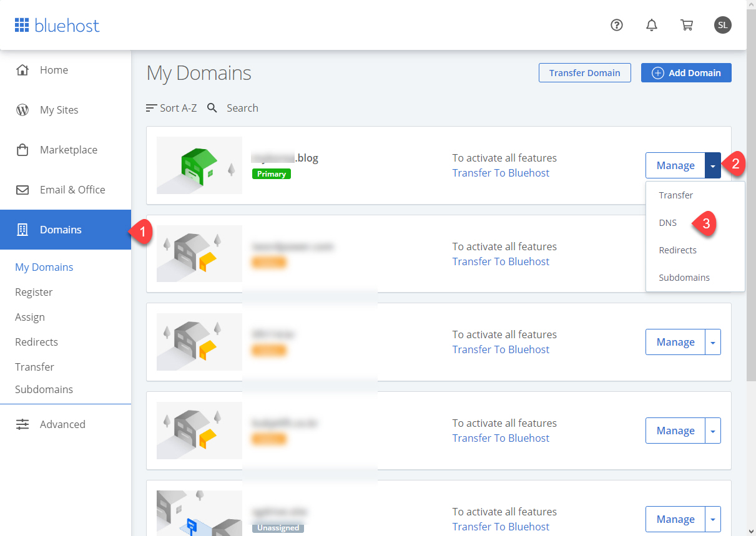Go to My Domains sidebar sublink
The height and width of the screenshot is (536, 756).
[44, 267]
